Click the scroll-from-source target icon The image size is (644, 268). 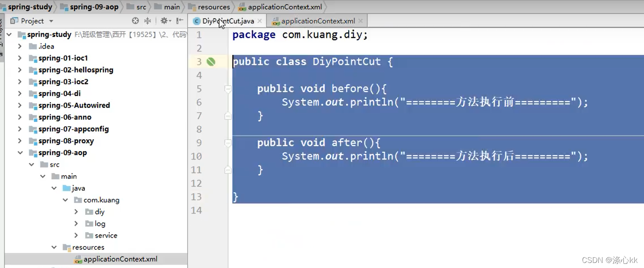135,21
